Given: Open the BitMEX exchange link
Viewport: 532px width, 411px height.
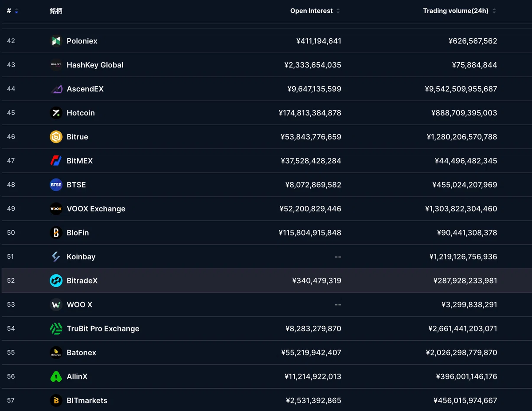Looking at the screenshot, I should tap(80, 161).
